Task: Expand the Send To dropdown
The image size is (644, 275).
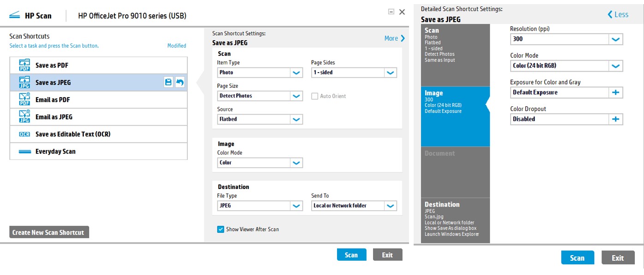Action: (x=390, y=206)
